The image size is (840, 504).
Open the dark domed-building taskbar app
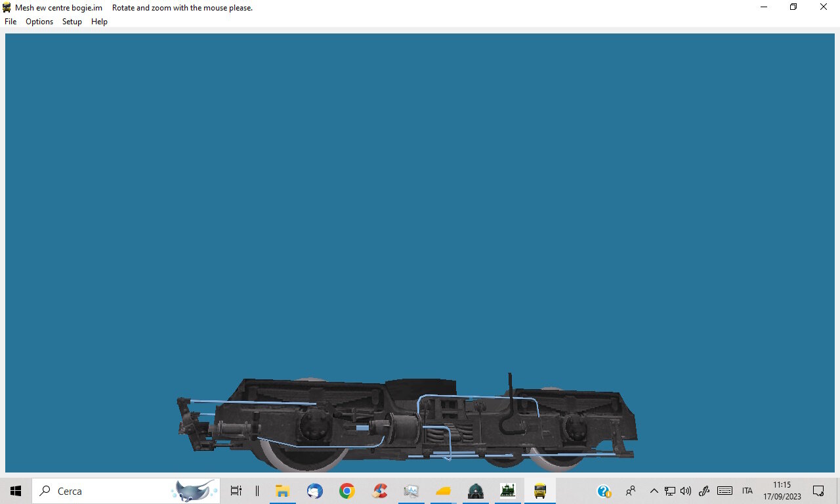(476, 491)
